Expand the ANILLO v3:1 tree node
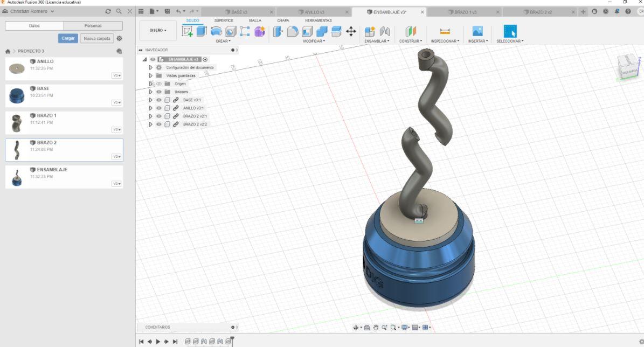 (x=151, y=108)
